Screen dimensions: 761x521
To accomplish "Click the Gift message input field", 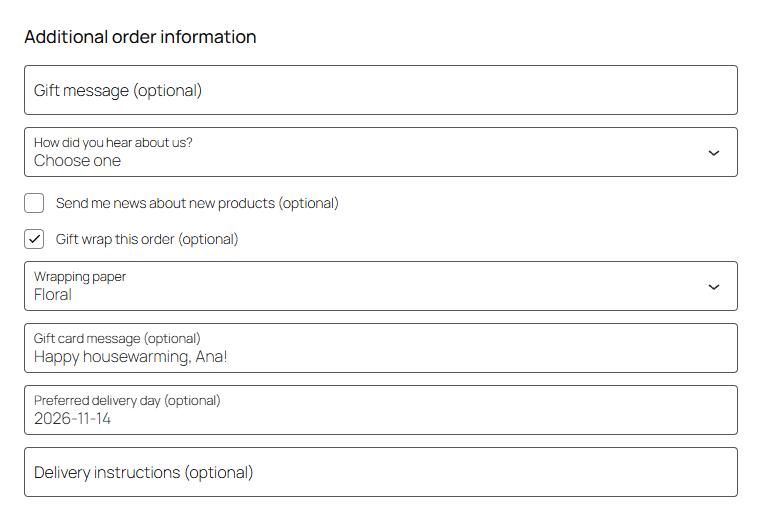I will click(380, 90).
